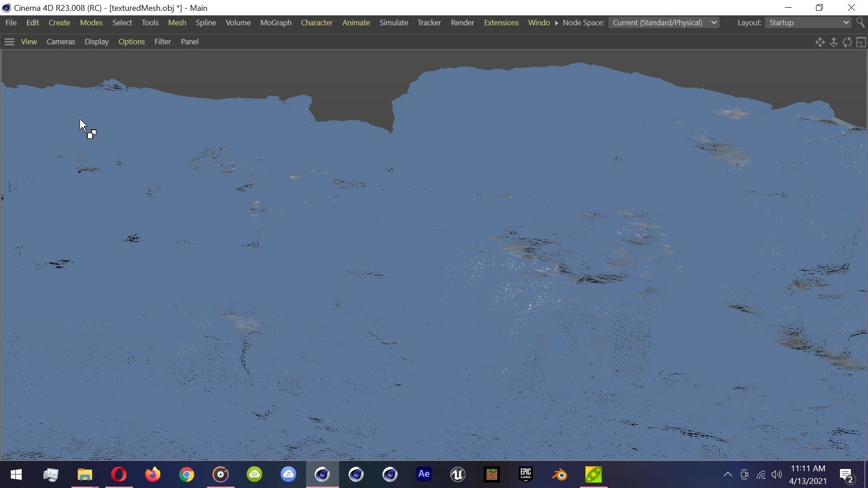Open the Node Space dropdown
Screen dimensions: 868x488
663,23
